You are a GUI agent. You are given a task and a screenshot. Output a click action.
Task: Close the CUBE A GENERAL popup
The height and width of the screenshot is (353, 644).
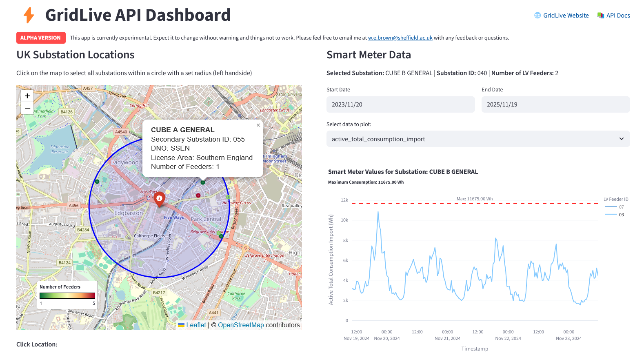(x=258, y=125)
